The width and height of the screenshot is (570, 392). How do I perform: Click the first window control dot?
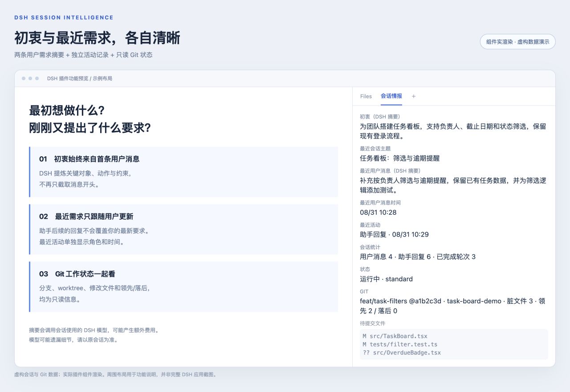[x=24, y=78]
